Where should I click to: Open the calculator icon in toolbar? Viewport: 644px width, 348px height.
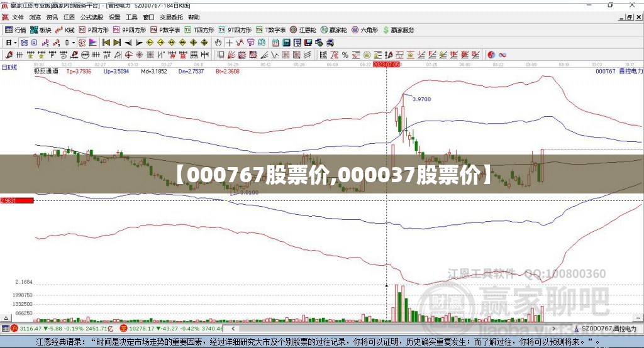286,43
